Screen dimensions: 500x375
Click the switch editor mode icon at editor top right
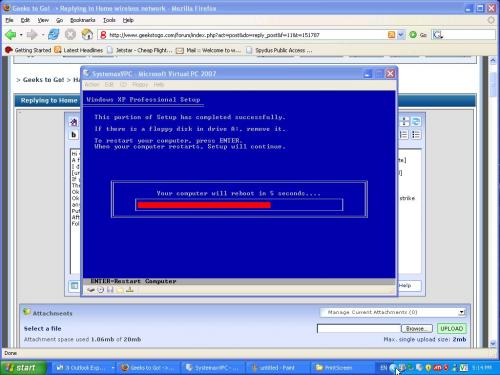pyautogui.click(x=416, y=121)
